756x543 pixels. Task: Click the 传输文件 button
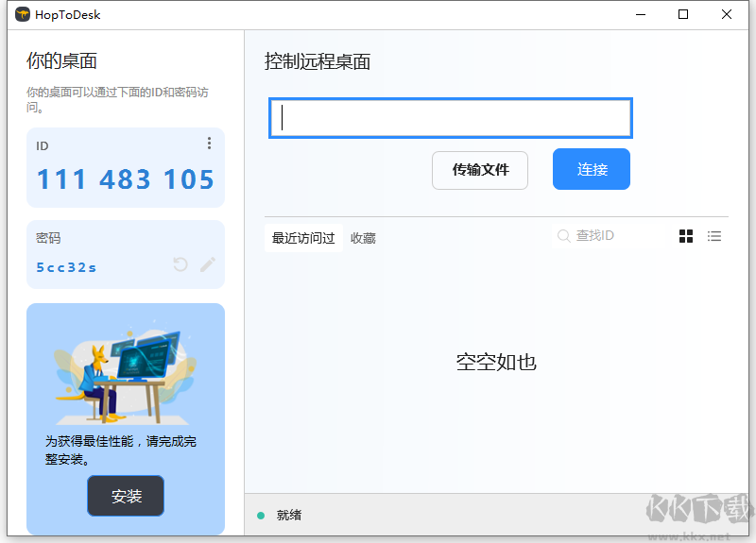(x=480, y=170)
